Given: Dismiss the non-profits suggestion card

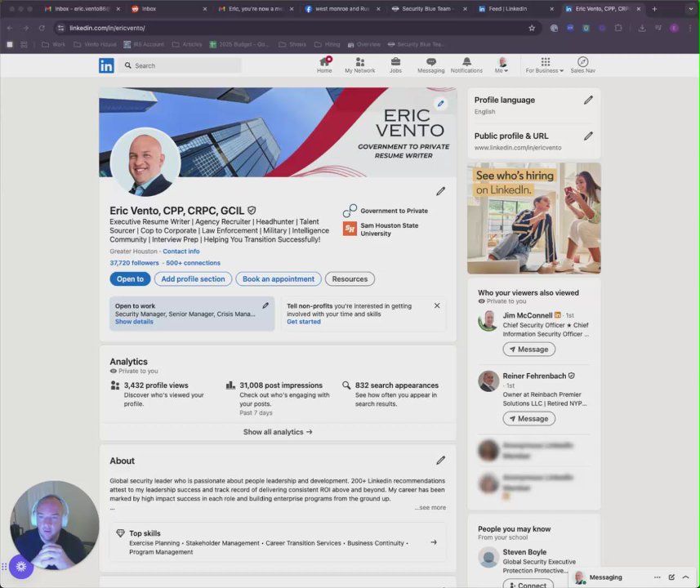Looking at the screenshot, I should [x=437, y=305].
